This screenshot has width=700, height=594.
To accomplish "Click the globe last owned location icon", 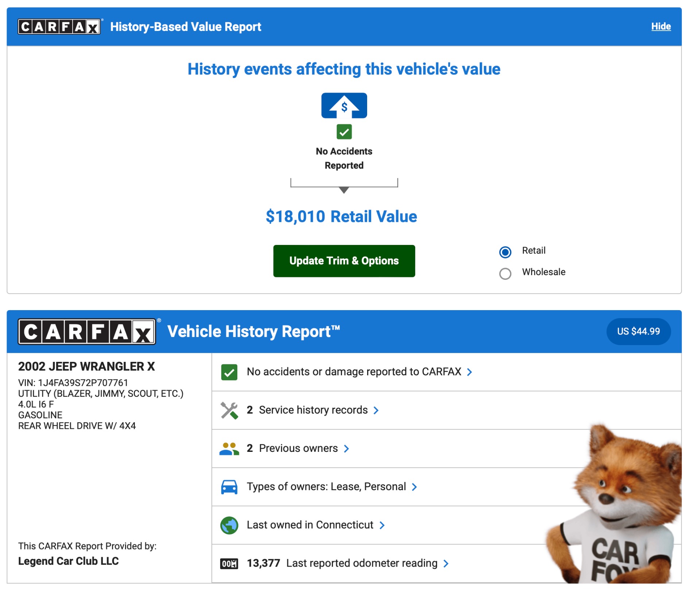I will (229, 525).
